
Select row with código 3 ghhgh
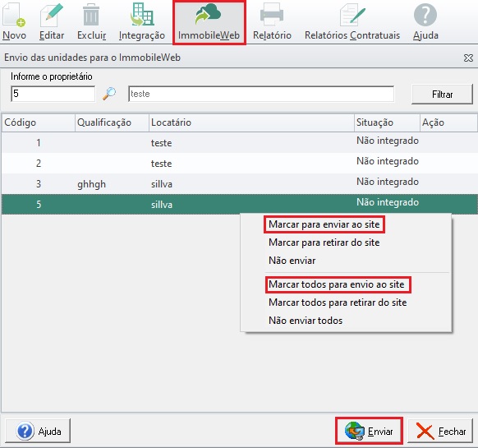coord(239,184)
